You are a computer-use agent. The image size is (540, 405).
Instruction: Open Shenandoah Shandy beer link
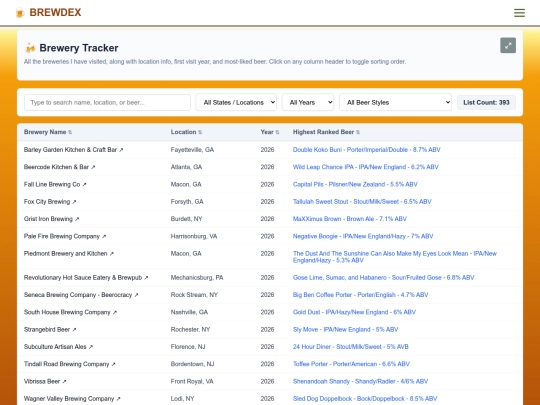[x=360, y=381]
